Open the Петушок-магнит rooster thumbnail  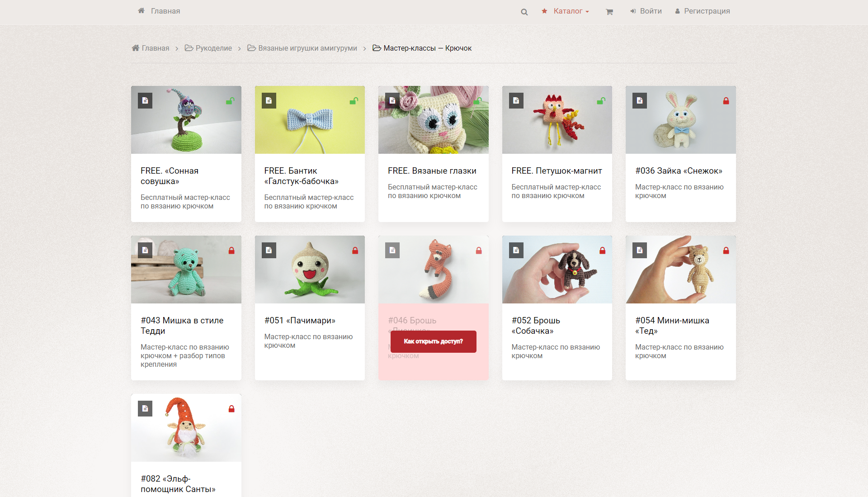point(557,120)
